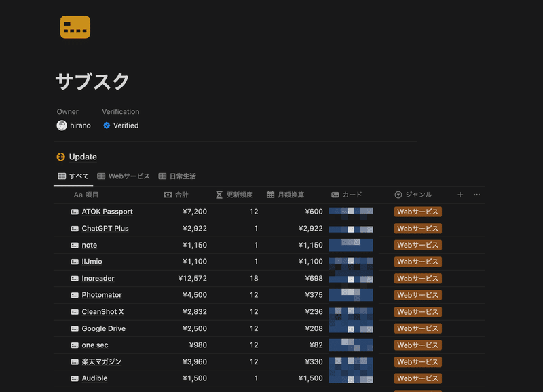Open the カード column header menu
The height and width of the screenshot is (392, 543).
click(347, 195)
